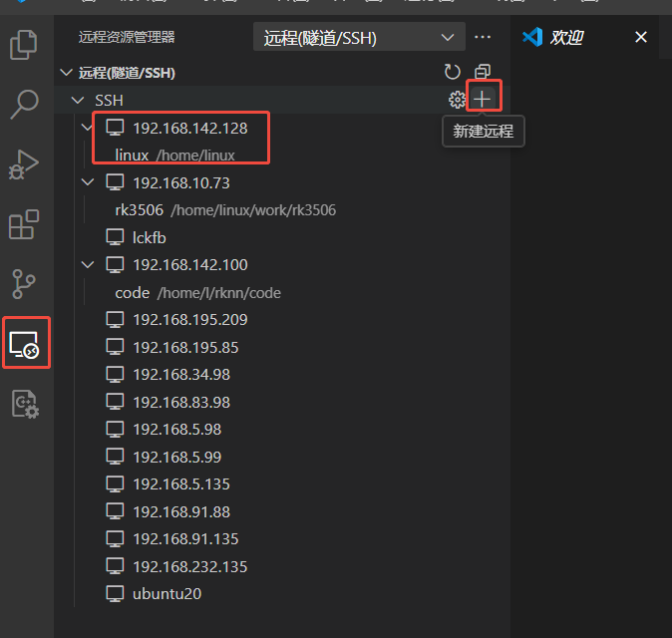Close the 欢迎 tab
This screenshot has height=638, width=672.
(641, 38)
